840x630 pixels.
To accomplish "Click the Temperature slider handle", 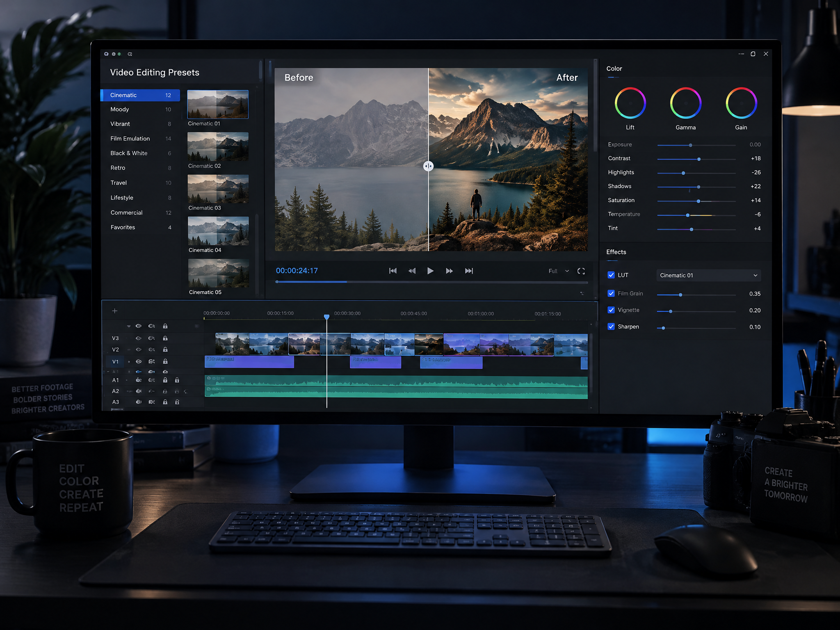I will pos(688,215).
